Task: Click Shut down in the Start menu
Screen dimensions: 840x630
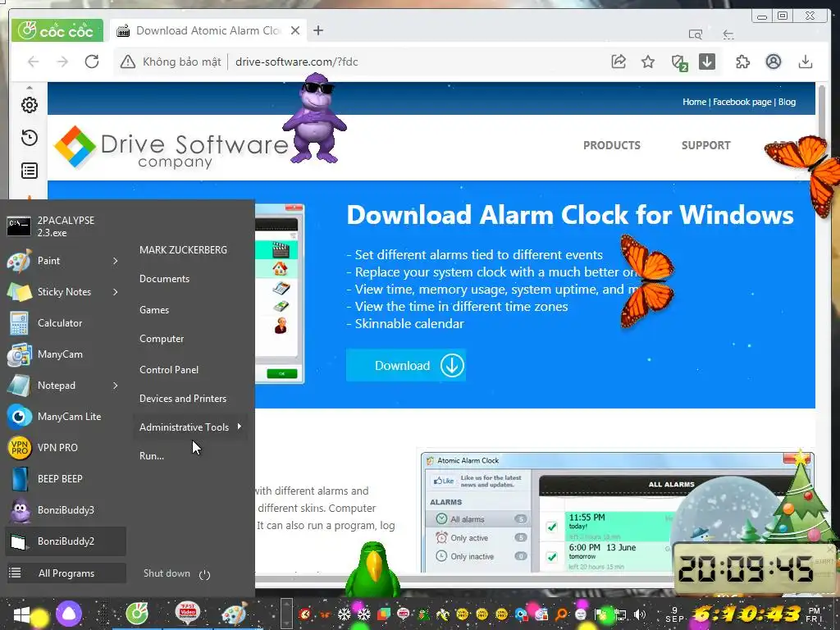Action: (167, 573)
